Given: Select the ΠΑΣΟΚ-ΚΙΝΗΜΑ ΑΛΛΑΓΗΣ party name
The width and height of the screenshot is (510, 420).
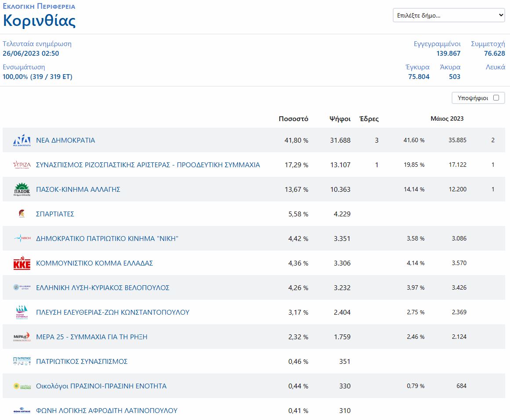Looking at the screenshot, I should [78, 190].
